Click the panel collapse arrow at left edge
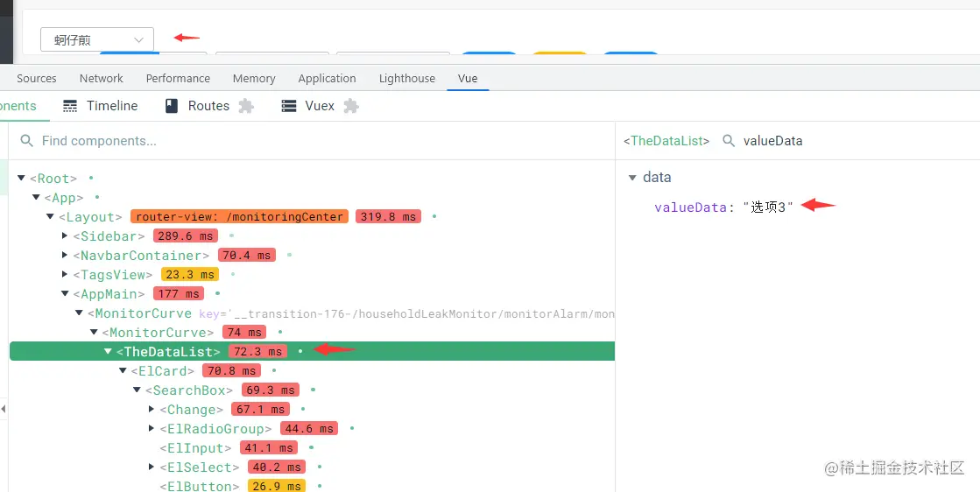The height and width of the screenshot is (492, 980). point(4,409)
